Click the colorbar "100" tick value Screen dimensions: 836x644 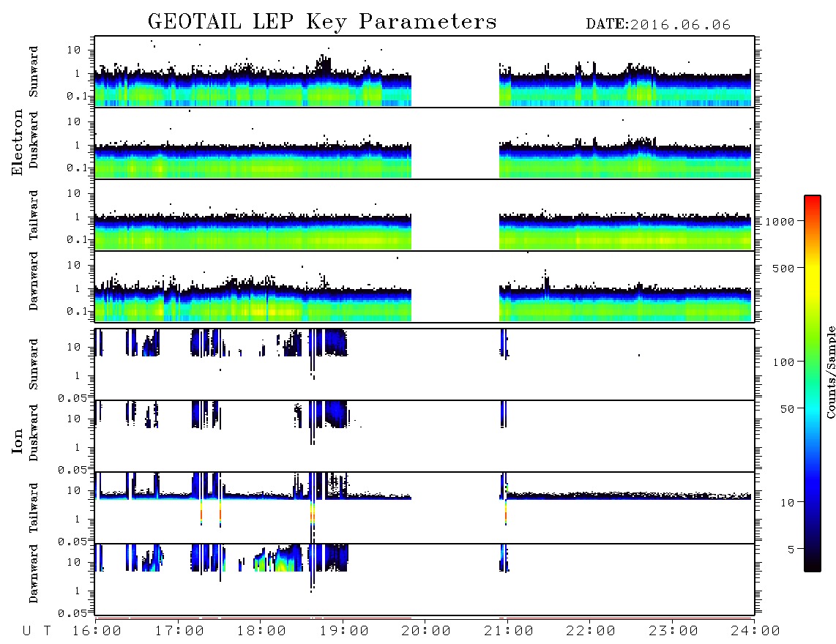[783, 362]
